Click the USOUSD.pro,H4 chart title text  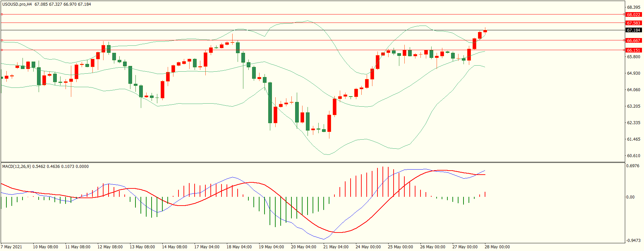point(17,4)
